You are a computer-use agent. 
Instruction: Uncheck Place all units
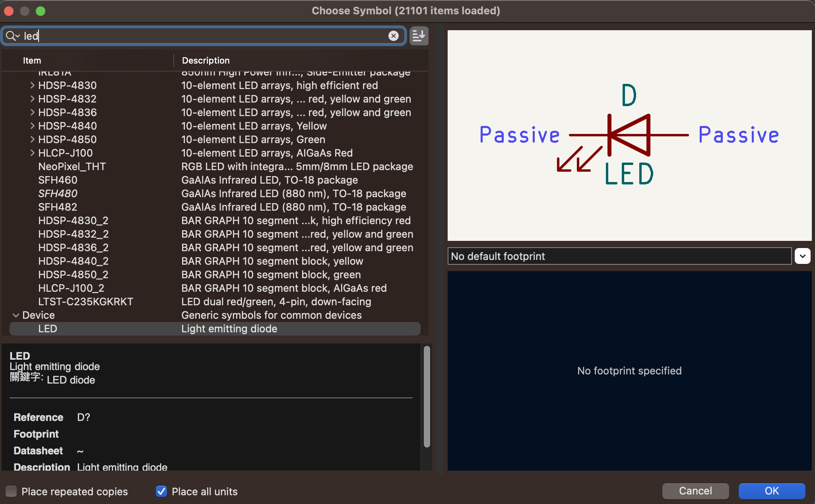161,491
